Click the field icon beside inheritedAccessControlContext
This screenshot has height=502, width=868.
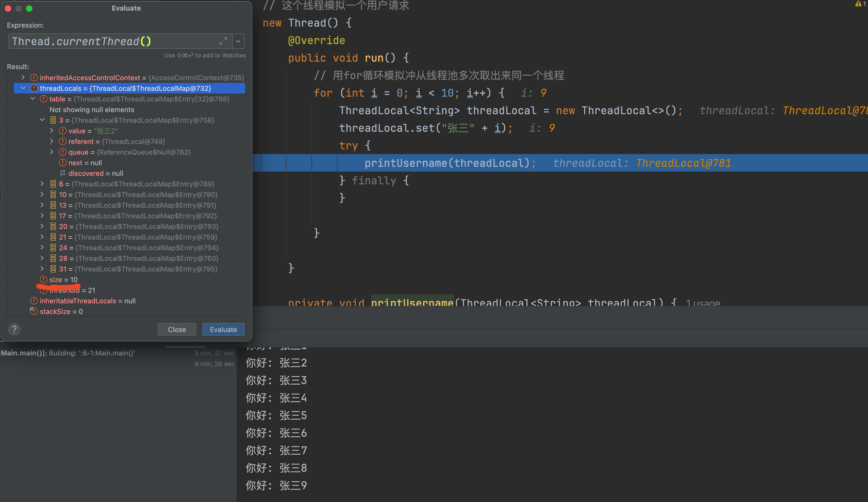tap(34, 78)
